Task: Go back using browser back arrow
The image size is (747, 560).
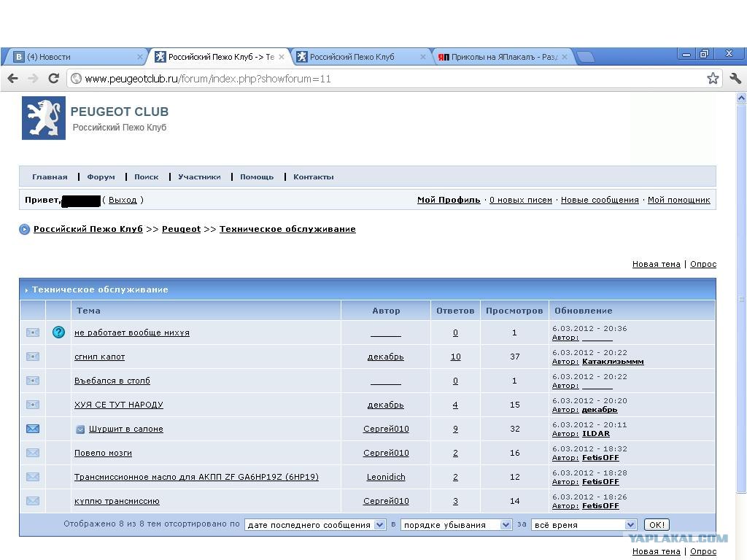Action: 13,79
